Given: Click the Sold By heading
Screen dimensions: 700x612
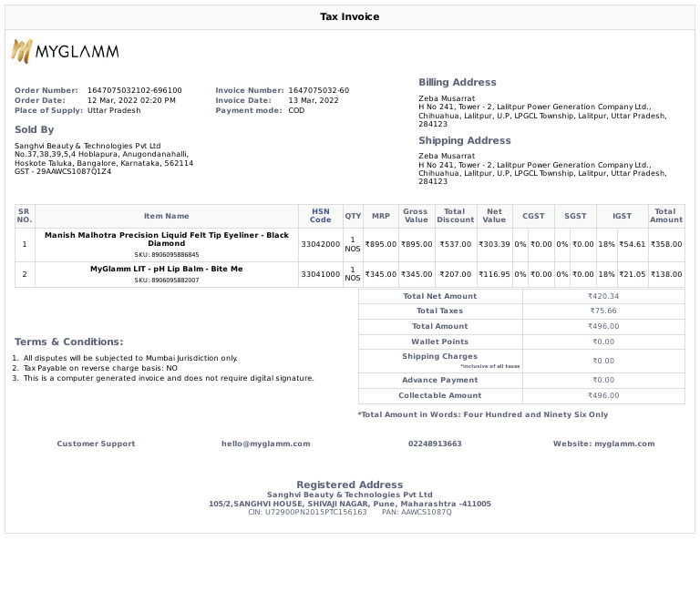Looking at the screenshot, I should click(x=35, y=130).
